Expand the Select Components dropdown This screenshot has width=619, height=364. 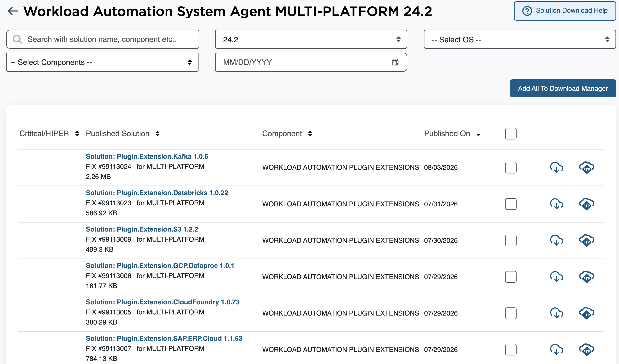click(102, 62)
